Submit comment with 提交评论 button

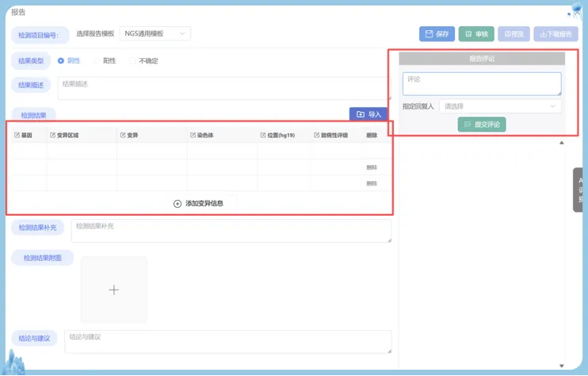(482, 125)
